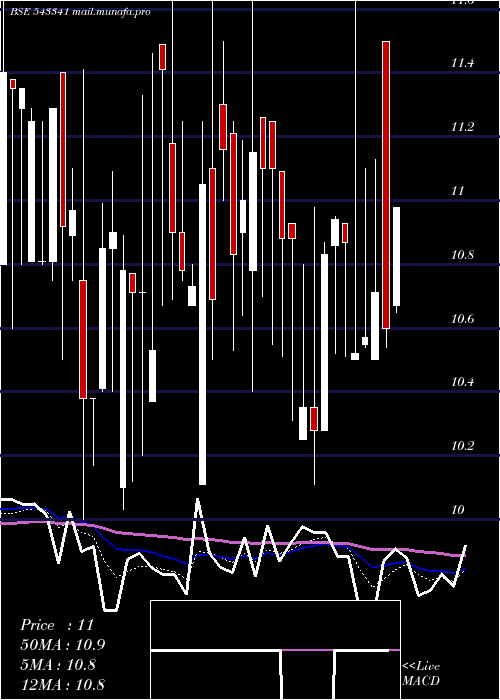Image resolution: width=500 pixels, height=700 pixels.
Task: Select the 10.4 price axis label
Action: click(x=462, y=382)
